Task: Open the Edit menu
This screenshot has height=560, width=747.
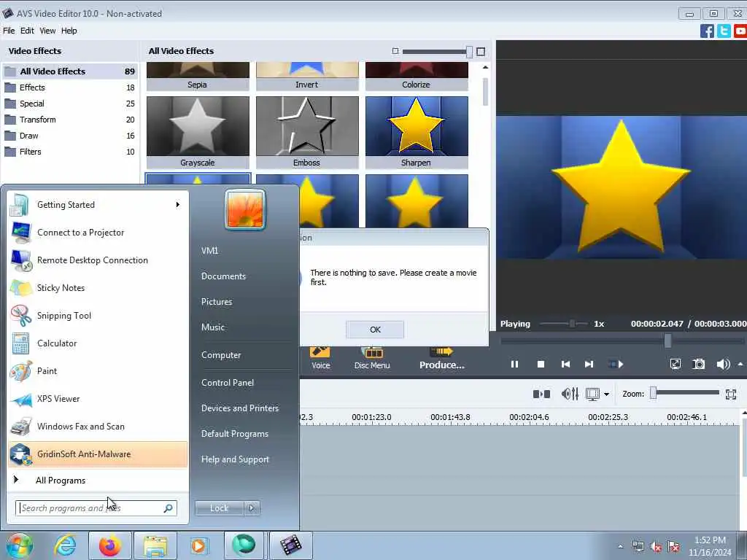Action: 27,31
